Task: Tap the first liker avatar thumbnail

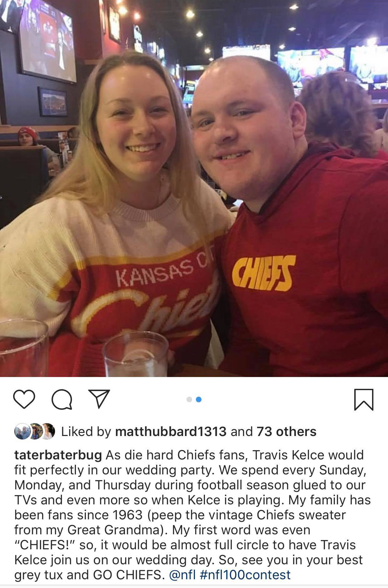Action: pos(22,431)
